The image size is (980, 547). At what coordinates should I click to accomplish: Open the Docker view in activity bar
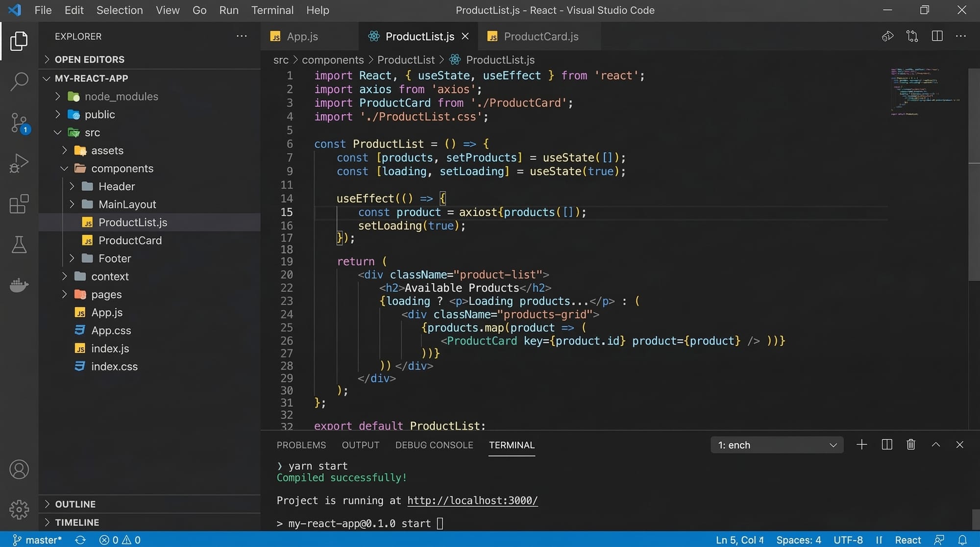click(19, 285)
